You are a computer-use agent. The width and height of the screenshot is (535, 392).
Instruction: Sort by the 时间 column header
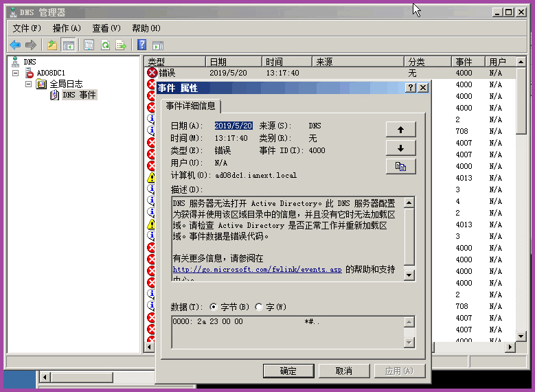point(287,62)
